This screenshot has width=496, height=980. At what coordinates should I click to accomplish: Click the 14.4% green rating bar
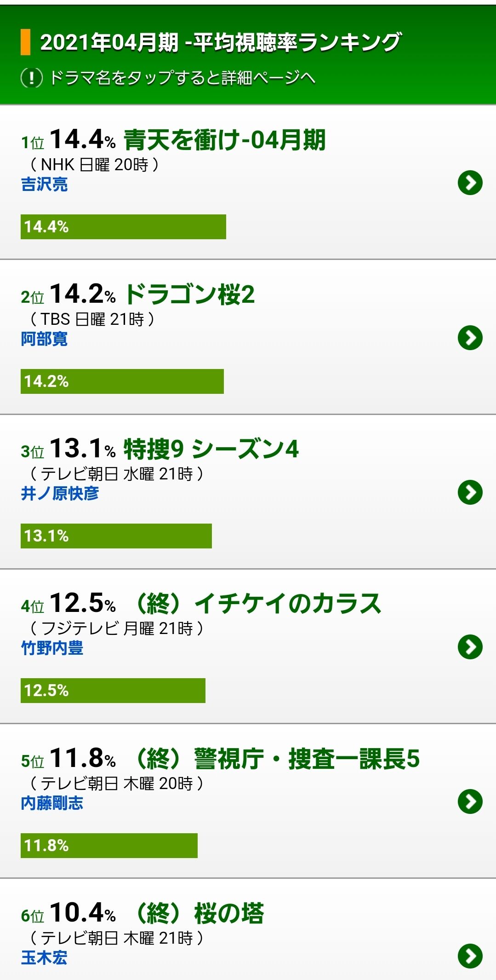pyautogui.click(x=123, y=227)
